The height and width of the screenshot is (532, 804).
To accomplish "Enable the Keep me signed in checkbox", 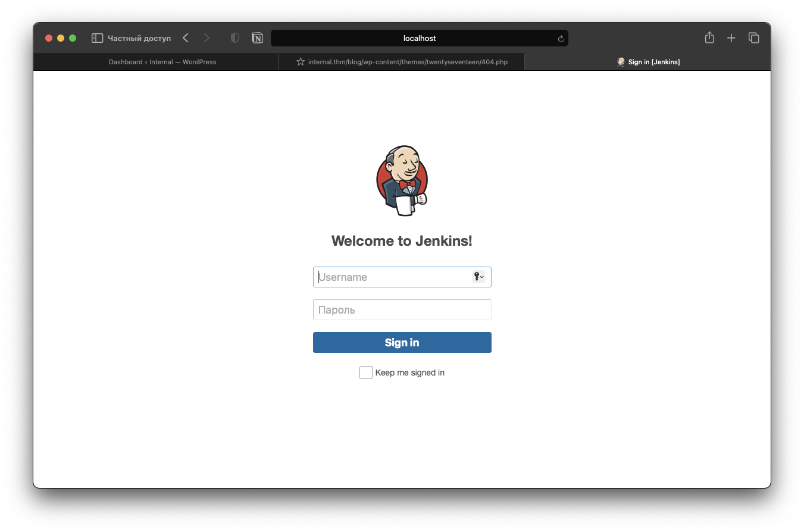I will pos(366,373).
